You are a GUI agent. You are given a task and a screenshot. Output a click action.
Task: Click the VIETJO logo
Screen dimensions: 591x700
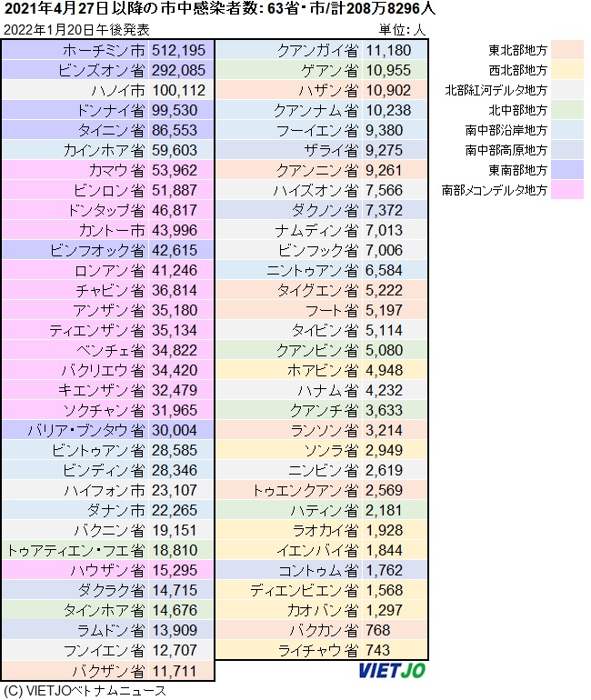[x=393, y=671]
